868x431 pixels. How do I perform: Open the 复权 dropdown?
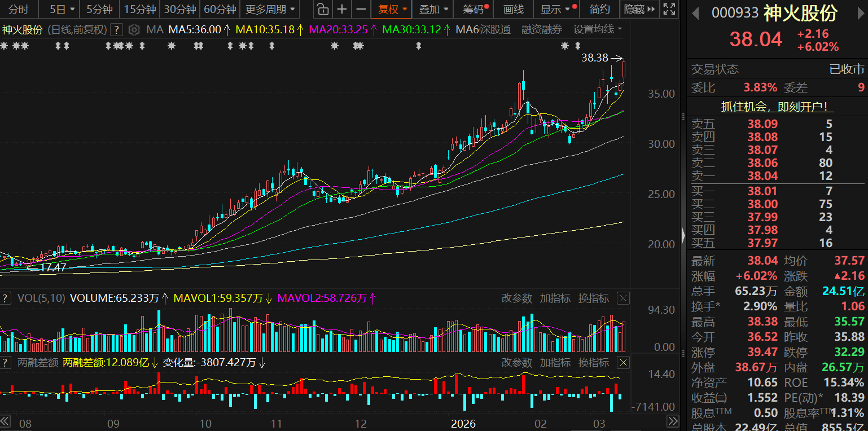coord(392,9)
